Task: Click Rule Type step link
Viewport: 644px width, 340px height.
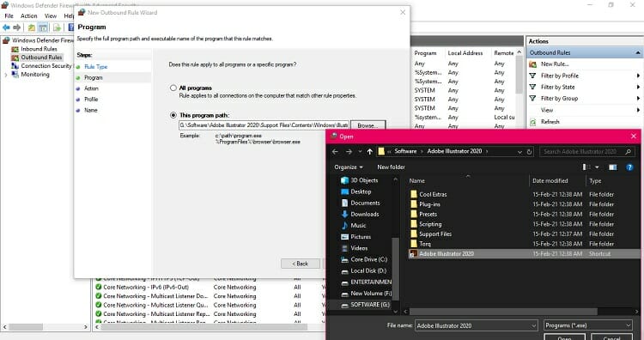Action: coord(95,66)
